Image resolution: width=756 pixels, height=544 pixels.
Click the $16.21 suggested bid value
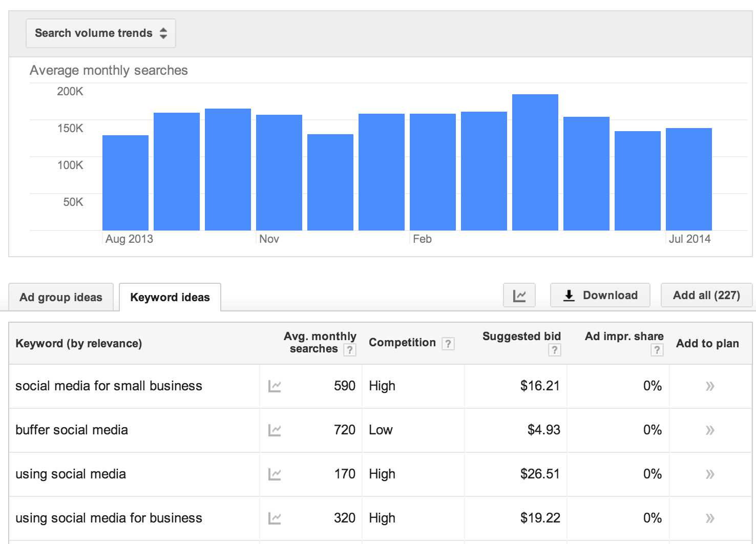point(540,386)
